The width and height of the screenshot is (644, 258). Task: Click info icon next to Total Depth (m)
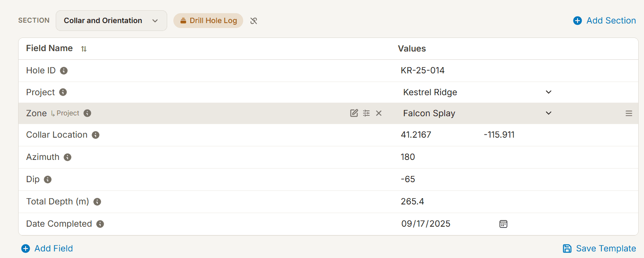tap(97, 202)
